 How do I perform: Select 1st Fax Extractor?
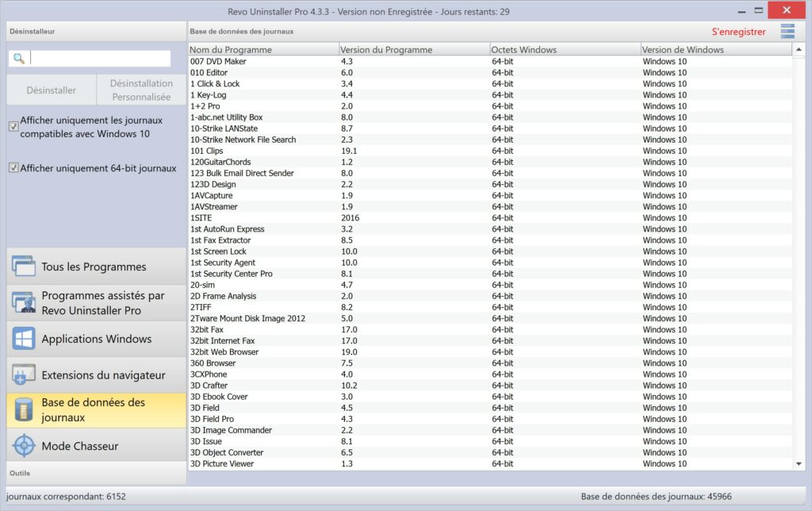(x=490, y=240)
